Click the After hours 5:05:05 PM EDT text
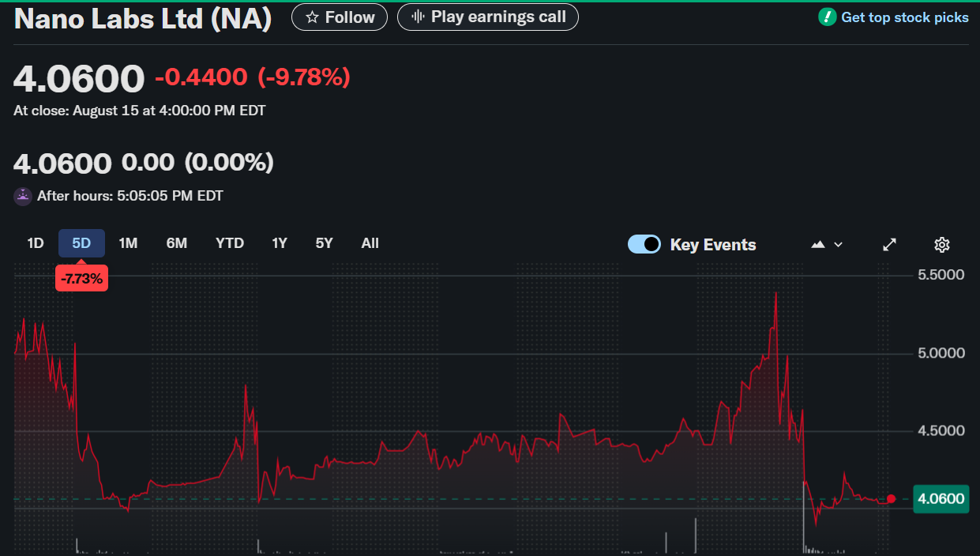 click(x=130, y=196)
